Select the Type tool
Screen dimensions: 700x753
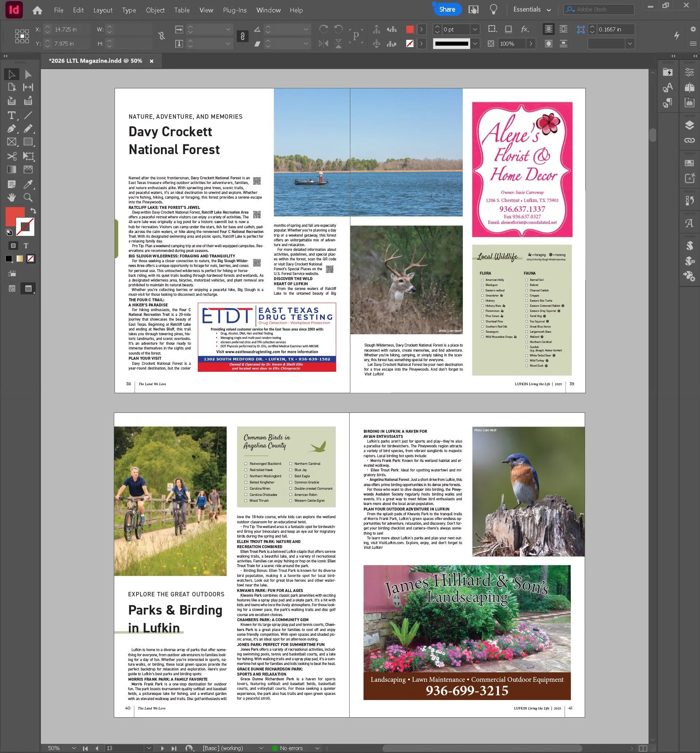point(11,115)
